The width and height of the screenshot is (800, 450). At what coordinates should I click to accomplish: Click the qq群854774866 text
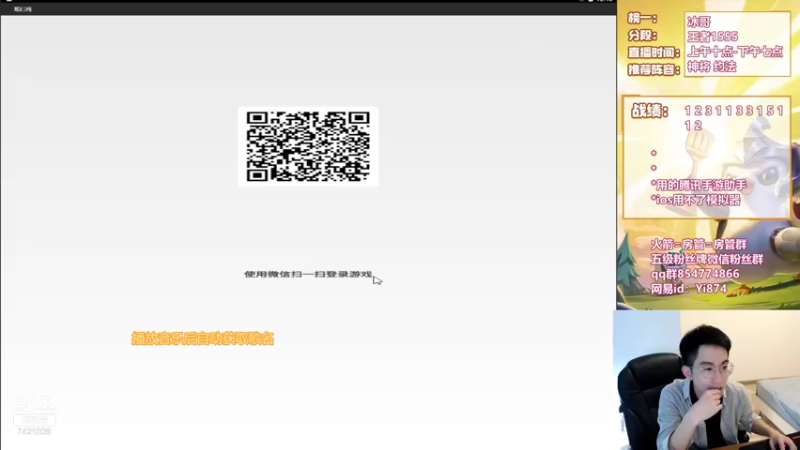click(x=695, y=274)
